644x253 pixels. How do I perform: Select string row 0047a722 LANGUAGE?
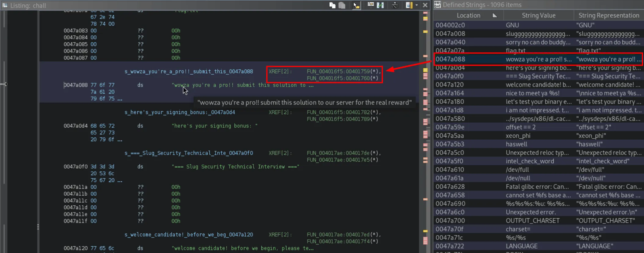point(539,246)
